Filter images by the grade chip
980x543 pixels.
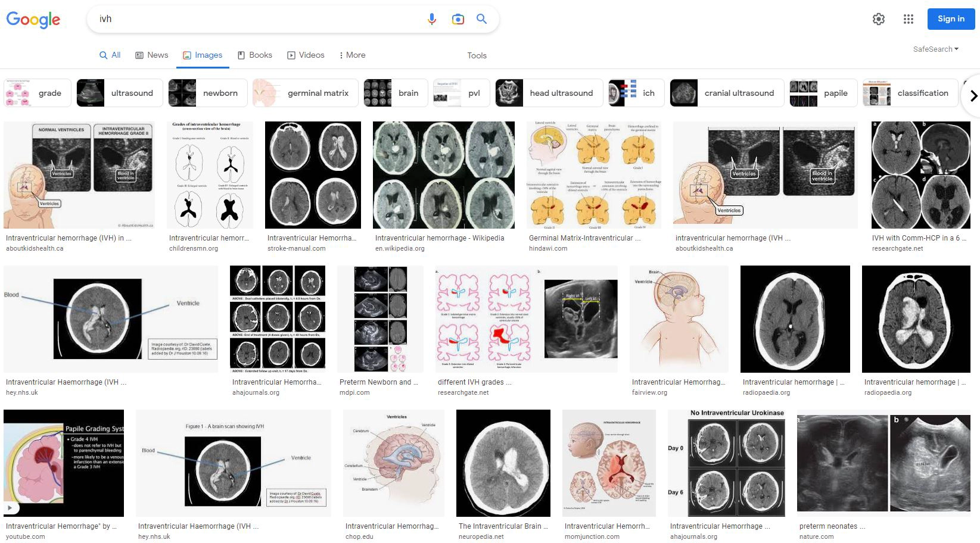pyautogui.click(x=37, y=93)
